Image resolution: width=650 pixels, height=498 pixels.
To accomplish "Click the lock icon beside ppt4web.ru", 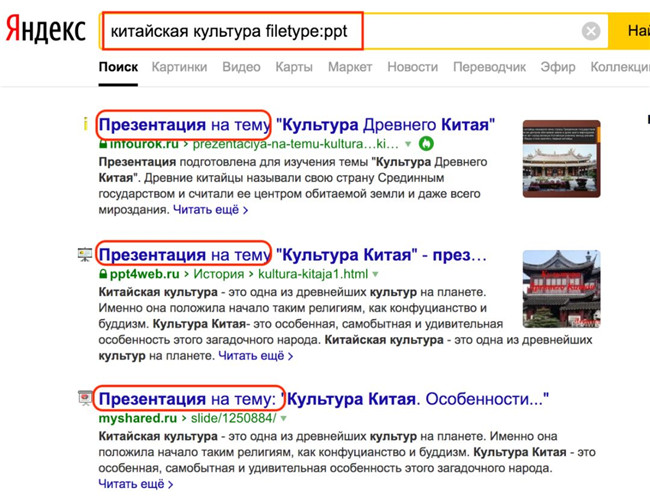I will pos(103,274).
